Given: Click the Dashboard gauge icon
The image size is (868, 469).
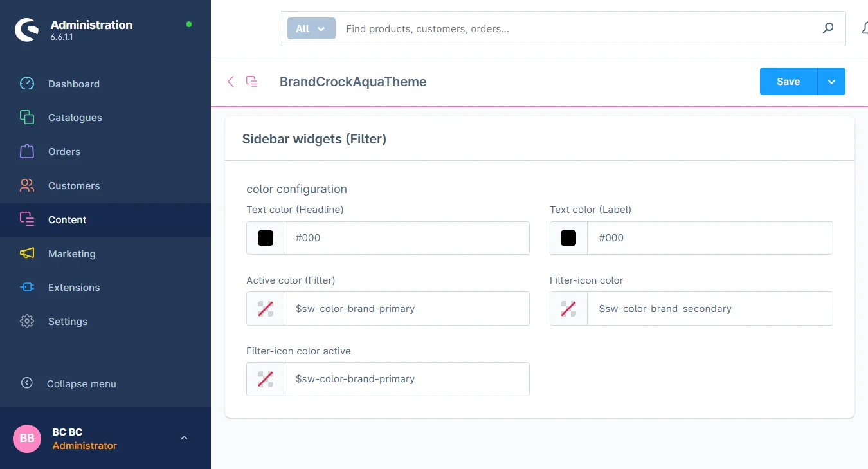Looking at the screenshot, I should pos(27,84).
